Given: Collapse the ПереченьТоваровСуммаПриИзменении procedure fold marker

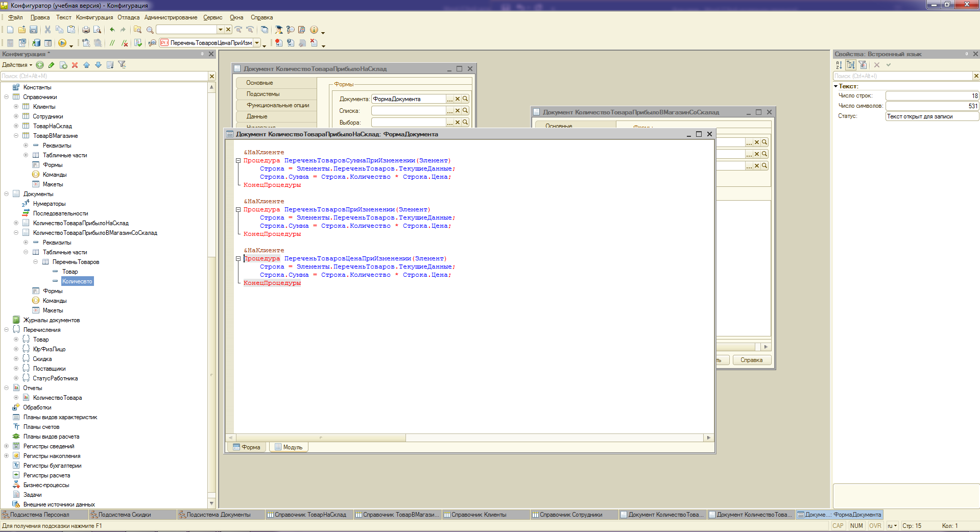Looking at the screenshot, I should click(x=238, y=161).
